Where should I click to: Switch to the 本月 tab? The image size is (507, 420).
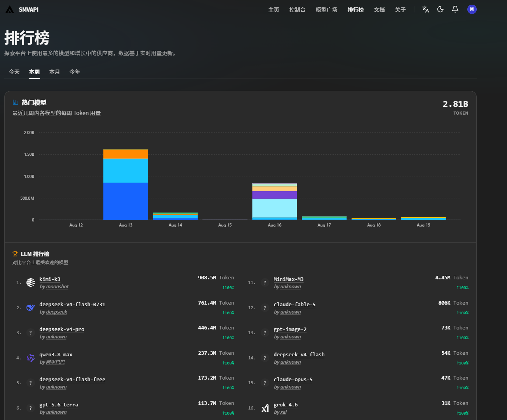(x=55, y=72)
